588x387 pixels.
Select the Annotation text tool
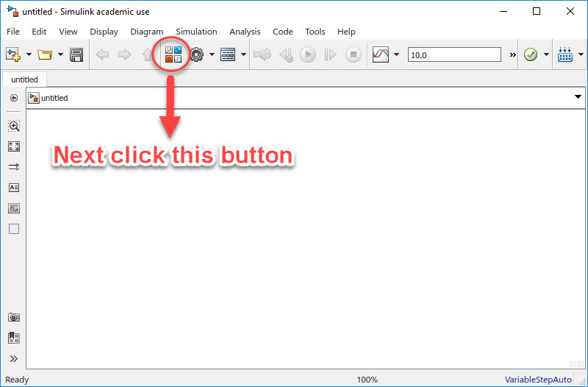pos(14,188)
